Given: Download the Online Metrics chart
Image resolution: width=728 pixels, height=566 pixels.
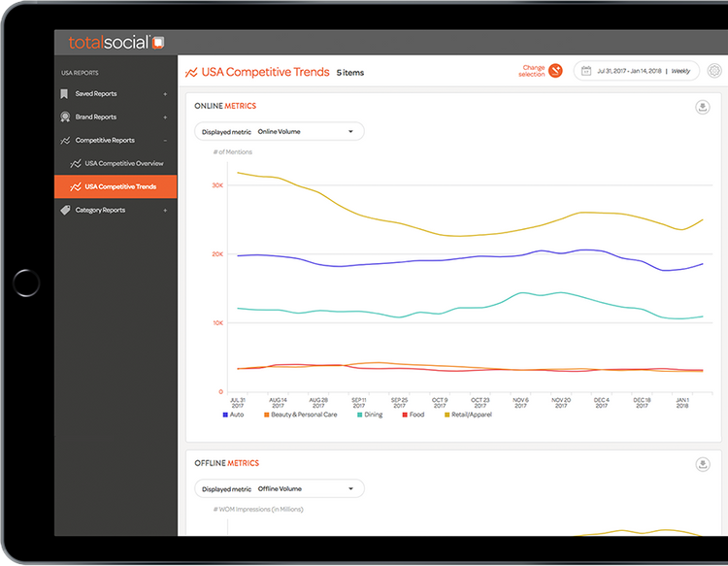Looking at the screenshot, I should click(x=703, y=107).
